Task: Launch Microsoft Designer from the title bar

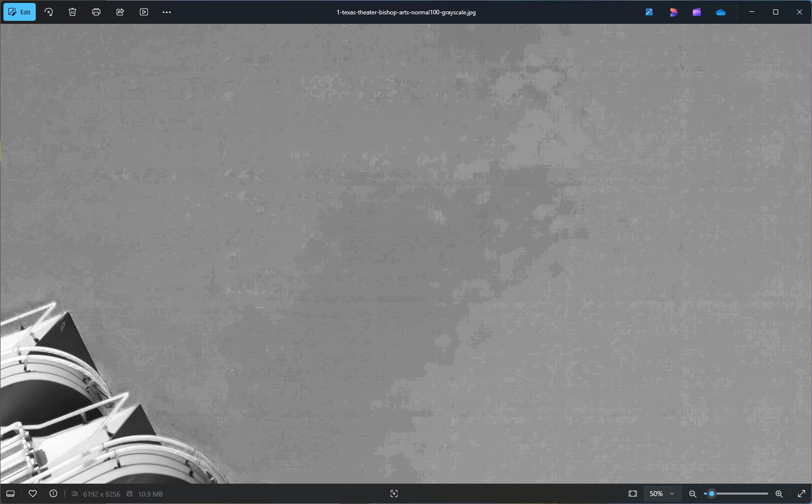Action: pos(673,12)
